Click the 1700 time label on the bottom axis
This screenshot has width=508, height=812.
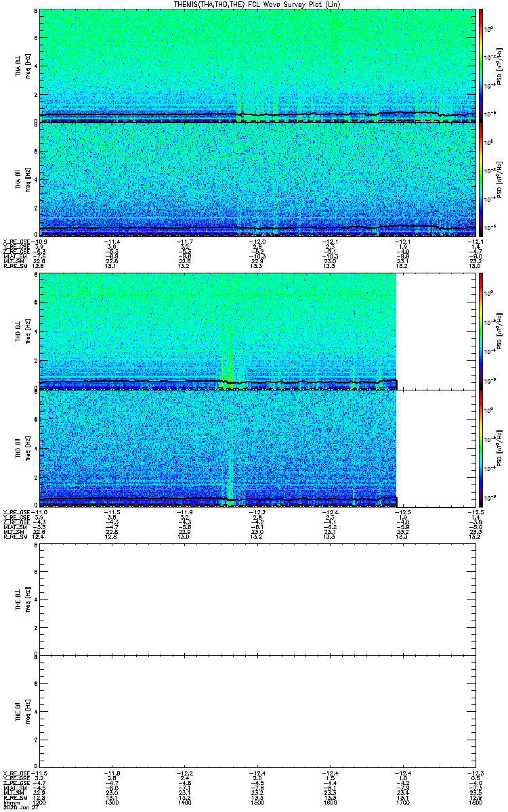403,802
